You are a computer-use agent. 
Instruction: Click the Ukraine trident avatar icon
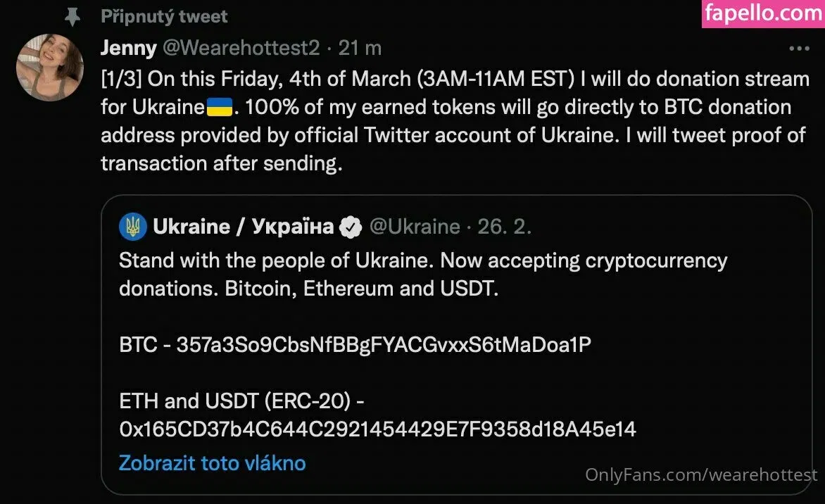(x=133, y=227)
